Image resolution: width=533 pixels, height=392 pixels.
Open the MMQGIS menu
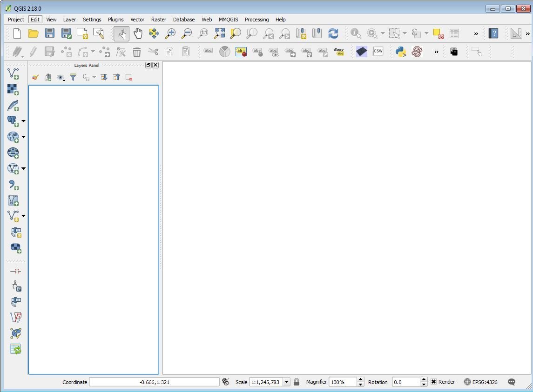click(229, 20)
